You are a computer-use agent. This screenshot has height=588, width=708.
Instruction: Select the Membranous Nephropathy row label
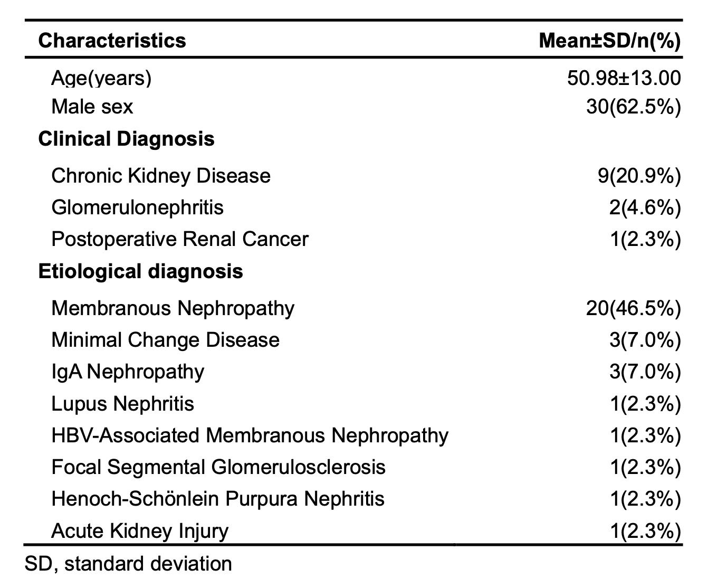pos(173,308)
